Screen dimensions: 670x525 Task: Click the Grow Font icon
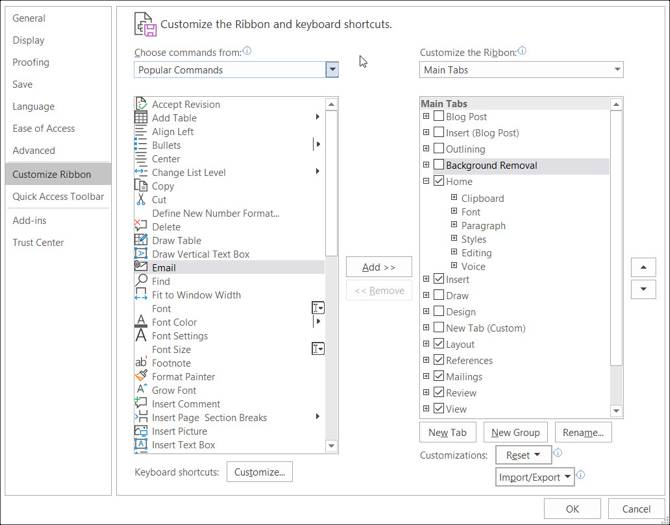pos(141,389)
